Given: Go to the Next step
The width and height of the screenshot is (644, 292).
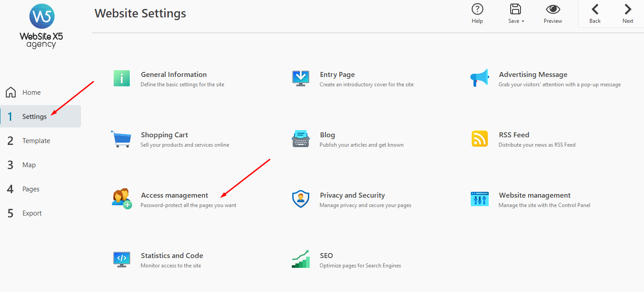Looking at the screenshot, I should [628, 14].
